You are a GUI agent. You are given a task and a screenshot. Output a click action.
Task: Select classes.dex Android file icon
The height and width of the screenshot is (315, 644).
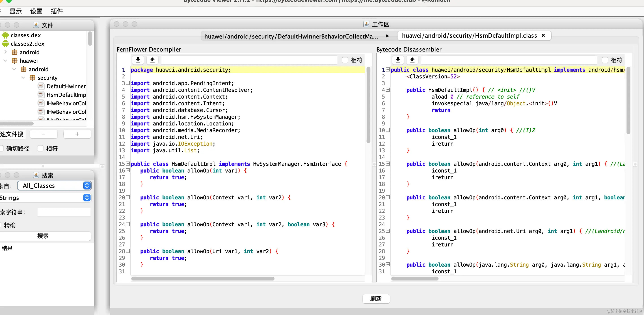5,35
